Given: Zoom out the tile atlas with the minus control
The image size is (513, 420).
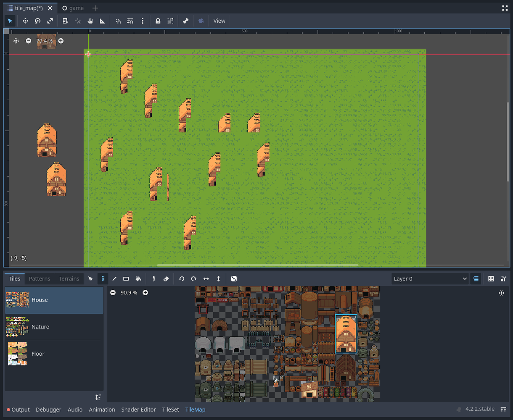Looking at the screenshot, I should click(x=113, y=292).
